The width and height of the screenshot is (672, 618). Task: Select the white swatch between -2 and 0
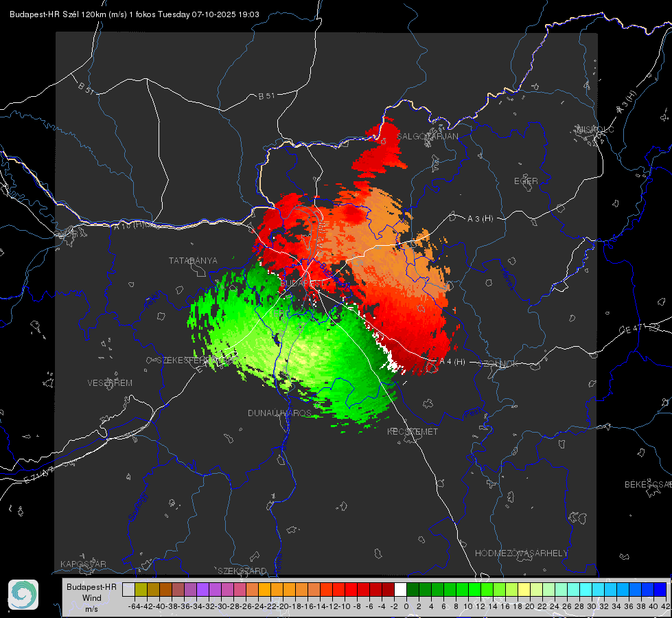[400, 589]
